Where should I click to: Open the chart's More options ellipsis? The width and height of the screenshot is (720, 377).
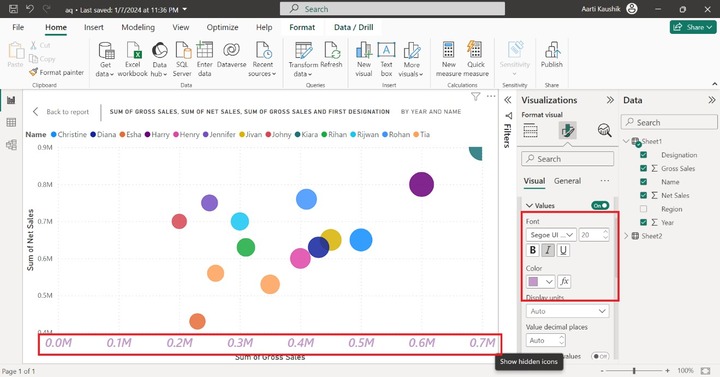pos(491,96)
